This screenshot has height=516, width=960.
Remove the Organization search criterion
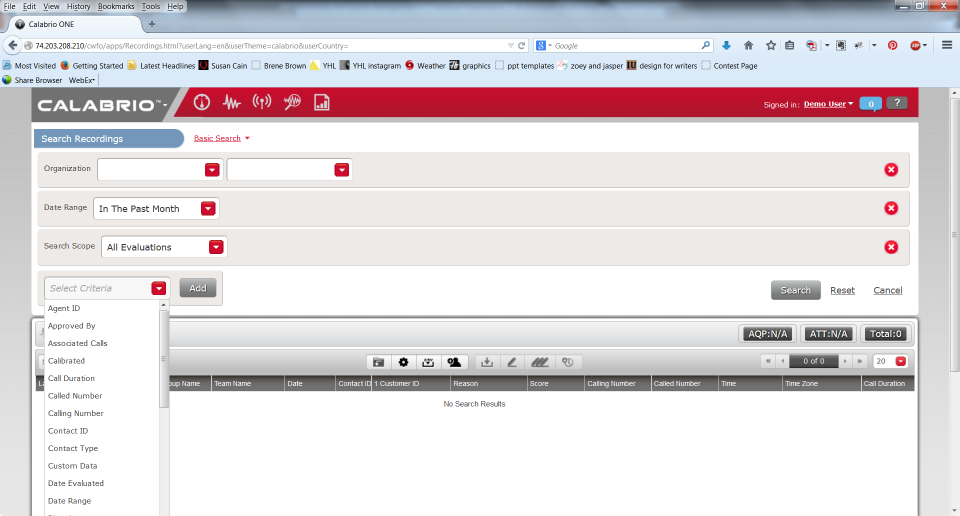click(891, 170)
